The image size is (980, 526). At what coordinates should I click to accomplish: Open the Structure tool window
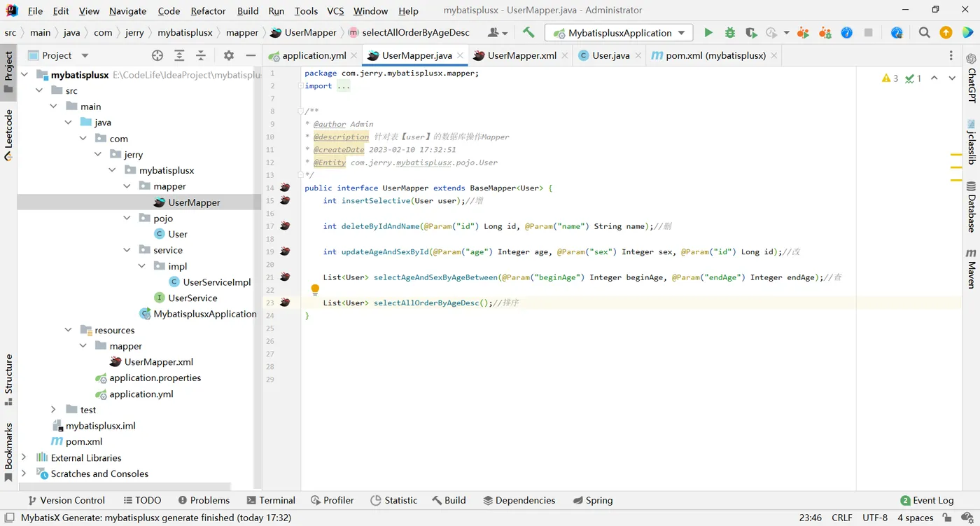tap(8, 380)
